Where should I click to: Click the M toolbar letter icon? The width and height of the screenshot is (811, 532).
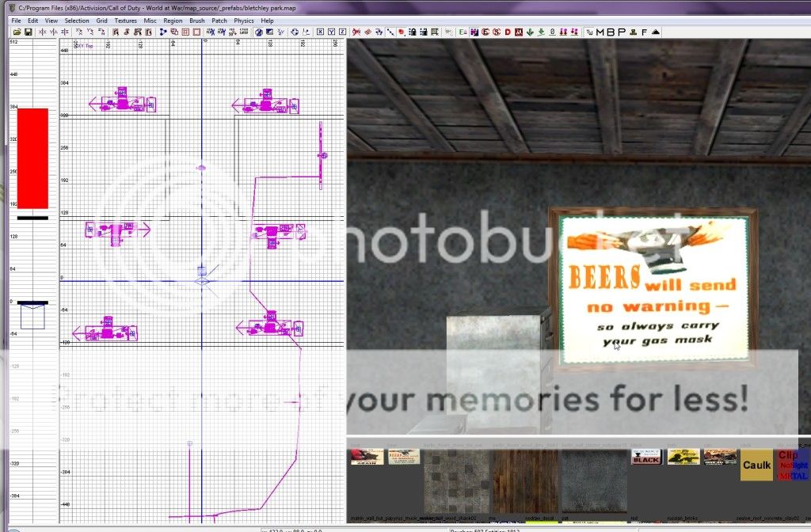coord(600,32)
